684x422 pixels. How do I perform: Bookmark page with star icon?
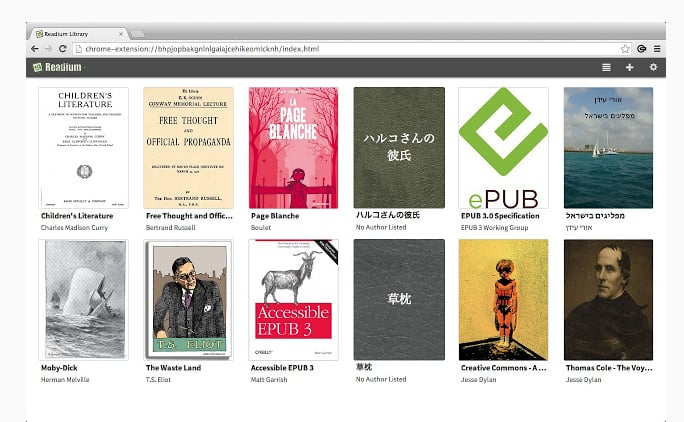625,49
